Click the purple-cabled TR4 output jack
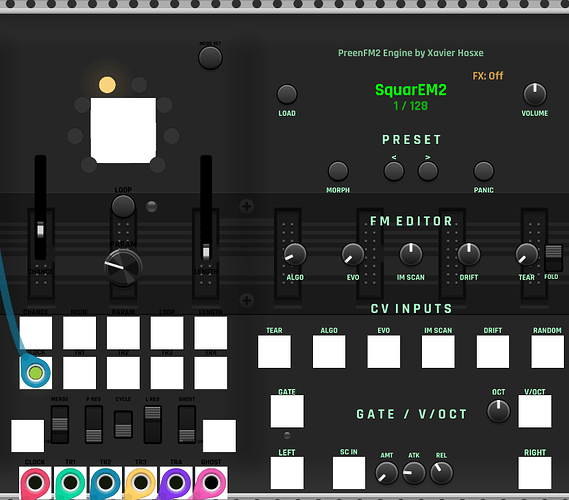The image size is (569, 500). point(176,482)
